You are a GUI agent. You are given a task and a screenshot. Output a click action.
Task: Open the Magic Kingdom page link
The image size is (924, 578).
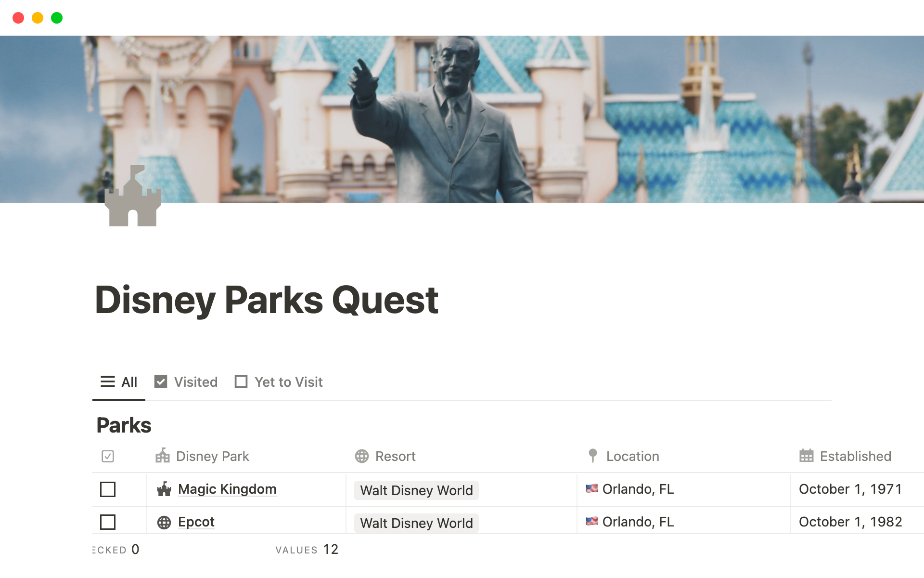[x=227, y=489]
